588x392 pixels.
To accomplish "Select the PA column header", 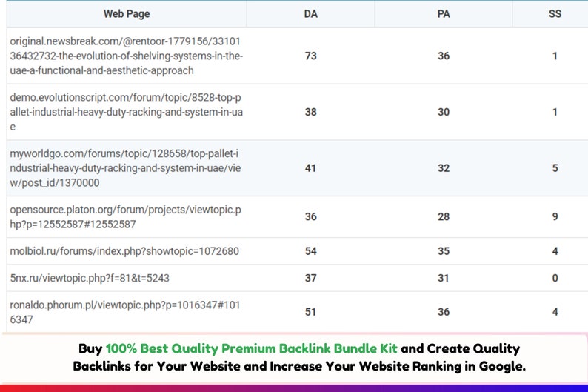I will point(443,13).
